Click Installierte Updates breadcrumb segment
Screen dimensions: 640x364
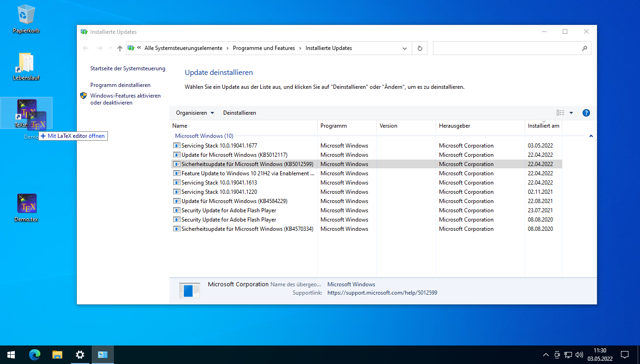click(x=329, y=48)
